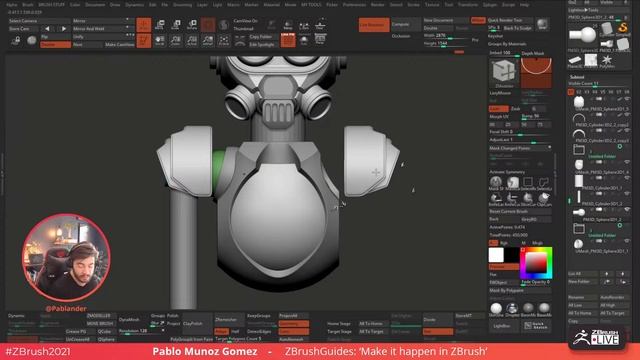Select the PolyMesh3D star tool icon
This screenshot has height=360, width=640.
point(607,60)
